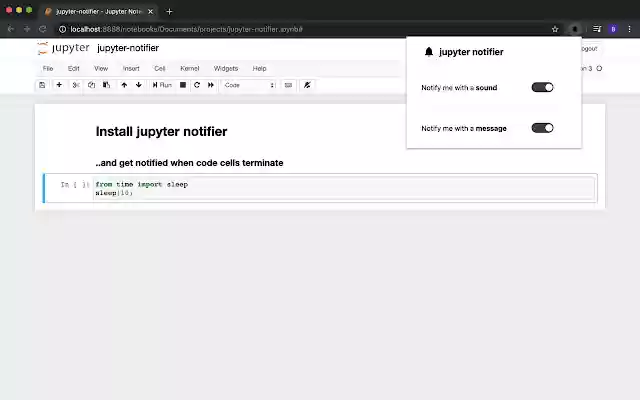Go back in browser history

[x=11, y=29]
